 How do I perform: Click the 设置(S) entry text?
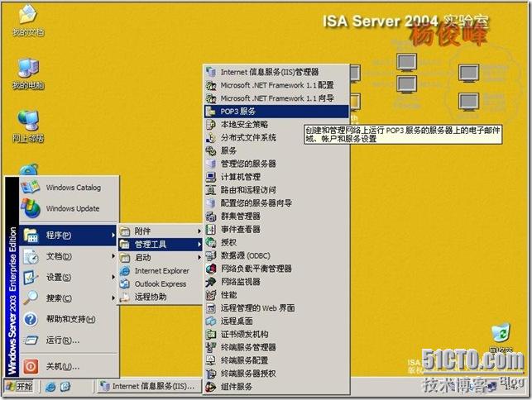tap(59, 278)
